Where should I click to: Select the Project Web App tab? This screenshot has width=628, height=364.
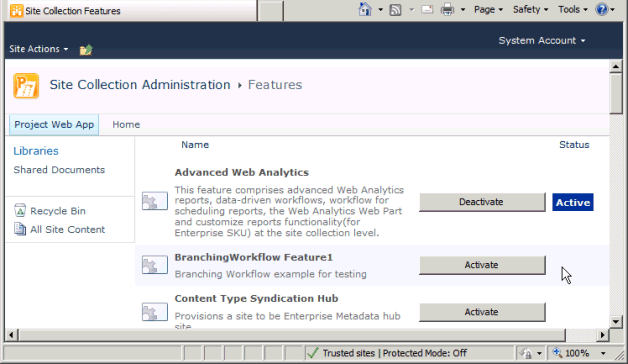pos(54,125)
